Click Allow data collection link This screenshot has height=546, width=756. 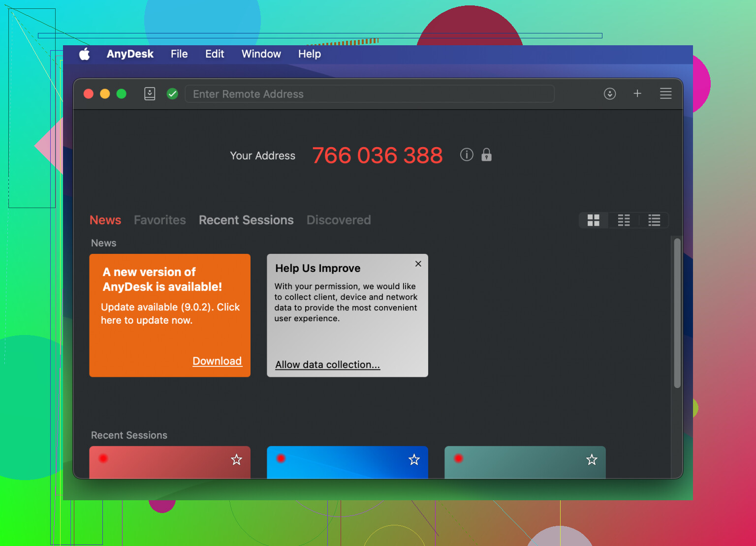[x=327, y=364]
